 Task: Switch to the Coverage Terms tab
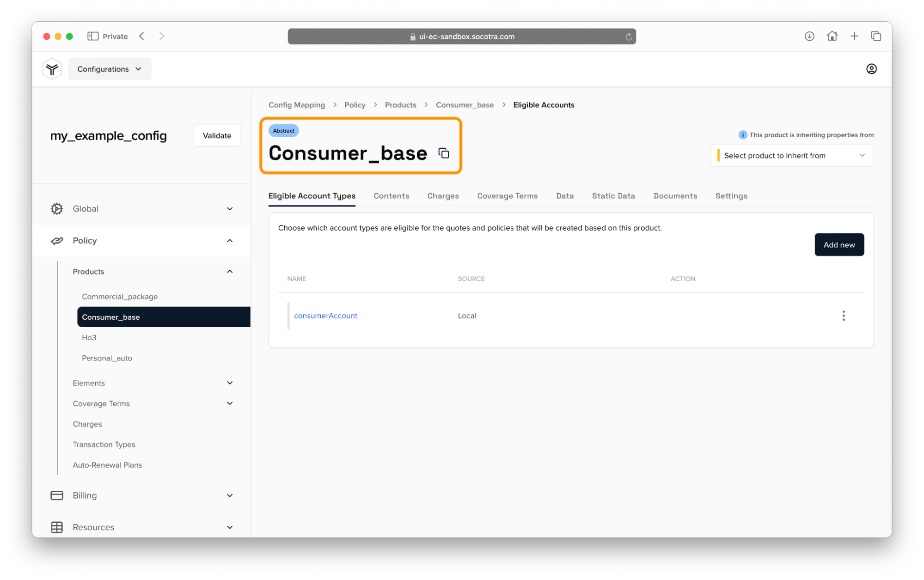[507, 196]
